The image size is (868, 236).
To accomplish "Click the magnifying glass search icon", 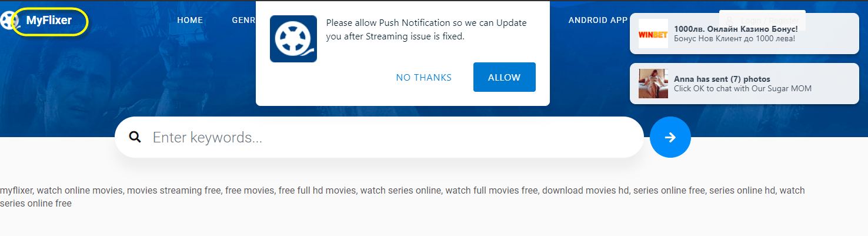I will tap(135, 137).
